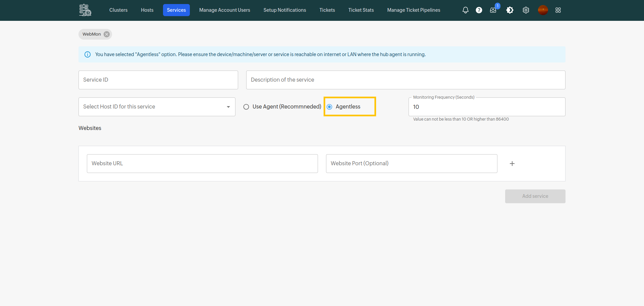The height and width of the screenshot is (306, 644).
Task: Remove the WebMon chip with X icon
Action: [x=107, y=34]
